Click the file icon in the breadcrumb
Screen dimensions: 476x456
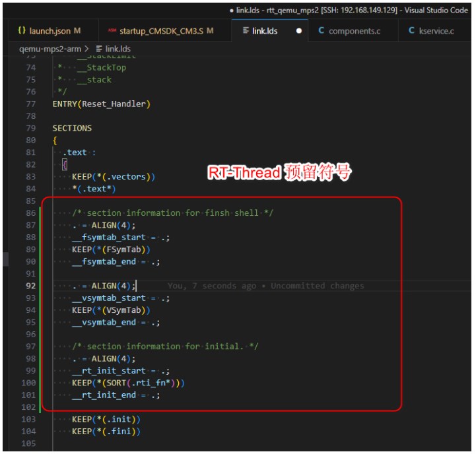pyautogui.click(x=99, y=49)
